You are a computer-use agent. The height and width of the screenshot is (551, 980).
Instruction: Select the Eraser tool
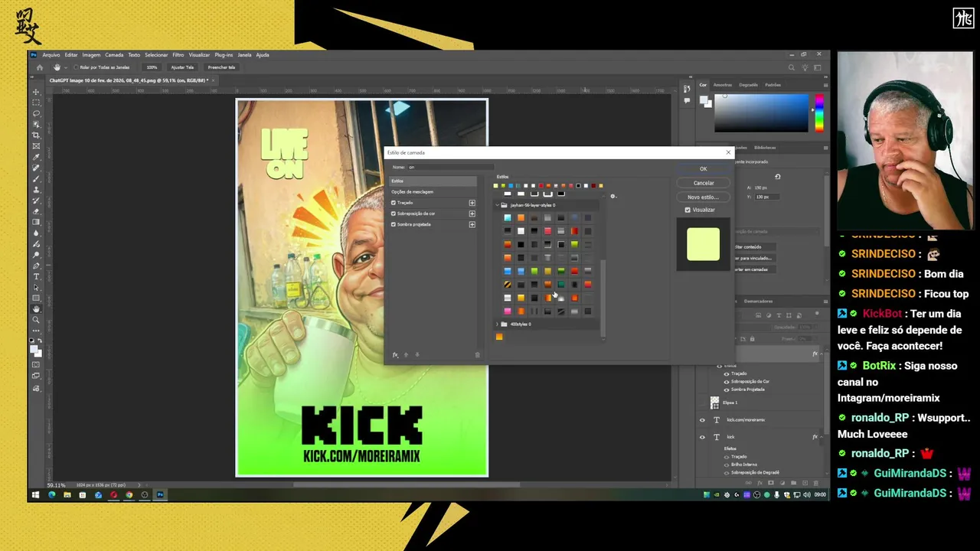[36, 211]
